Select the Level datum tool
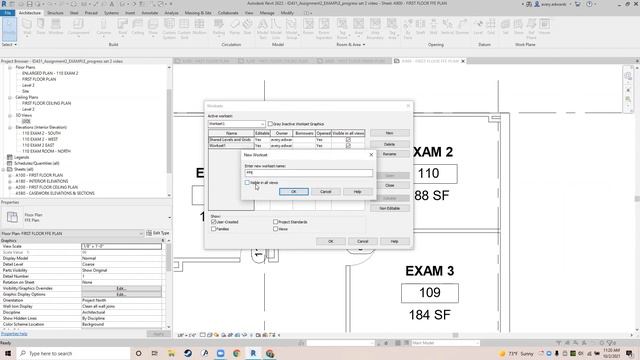The height and width of the screenshot is (360, 640). 478,27
